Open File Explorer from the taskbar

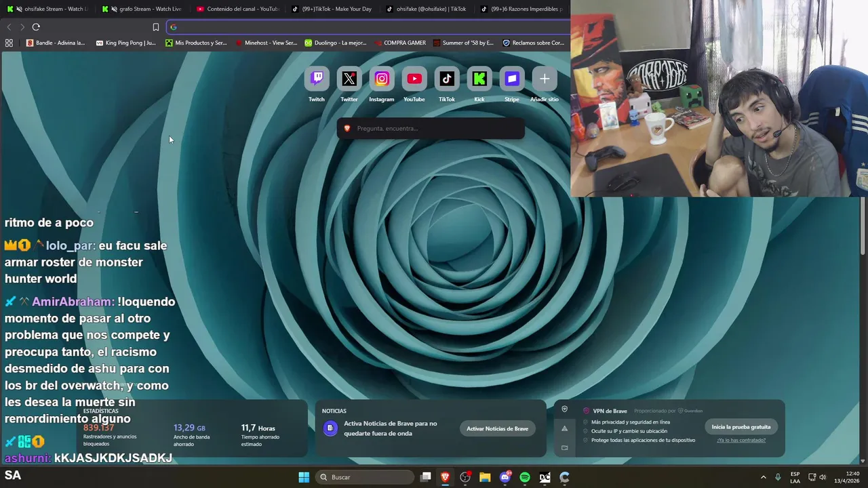(485, 477)
